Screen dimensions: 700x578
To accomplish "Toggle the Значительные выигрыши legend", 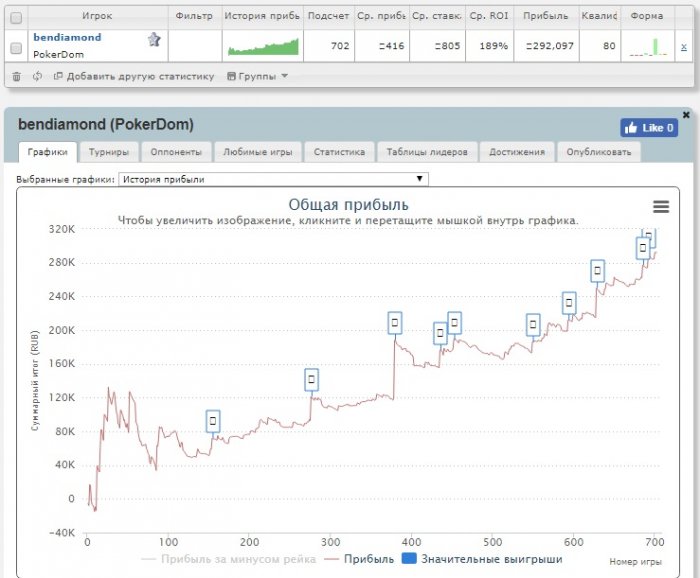I will click(482, 559).
